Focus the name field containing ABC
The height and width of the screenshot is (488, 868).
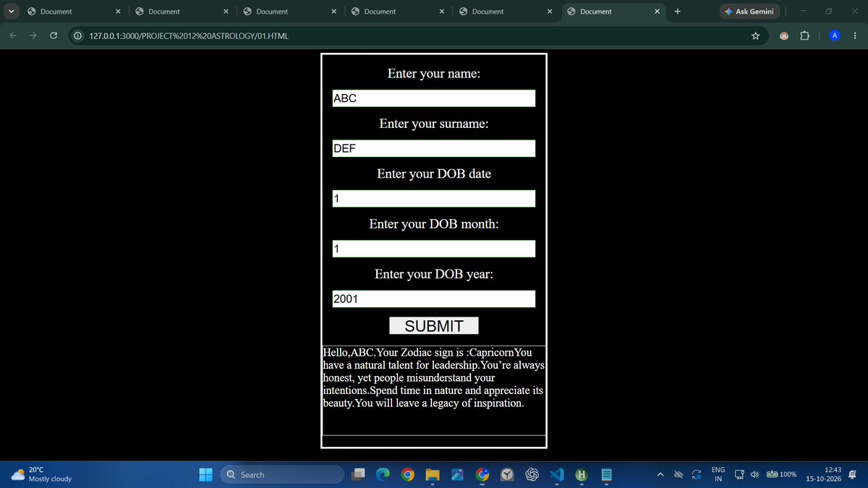434,98
